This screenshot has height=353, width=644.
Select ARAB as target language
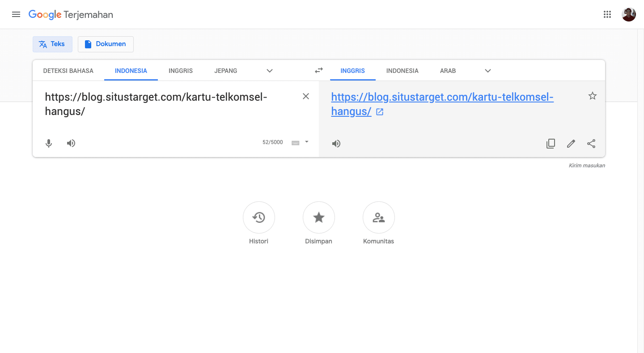[x=448, y=71]
